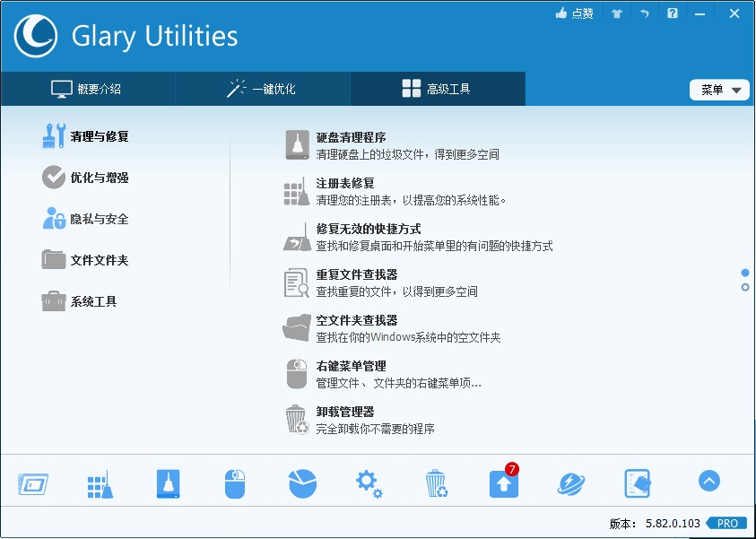The width and height of the screenshot is (756, 539).
Task: Open the update icon with red 7 badge
Action: click(503, 482)
